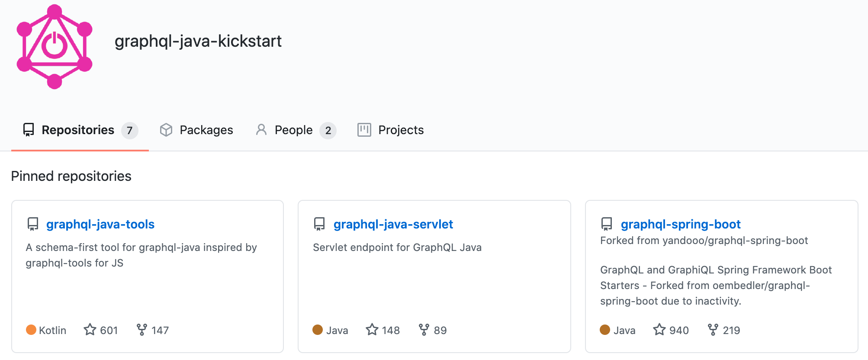Go to the Projects tab

tap(391, 130)
